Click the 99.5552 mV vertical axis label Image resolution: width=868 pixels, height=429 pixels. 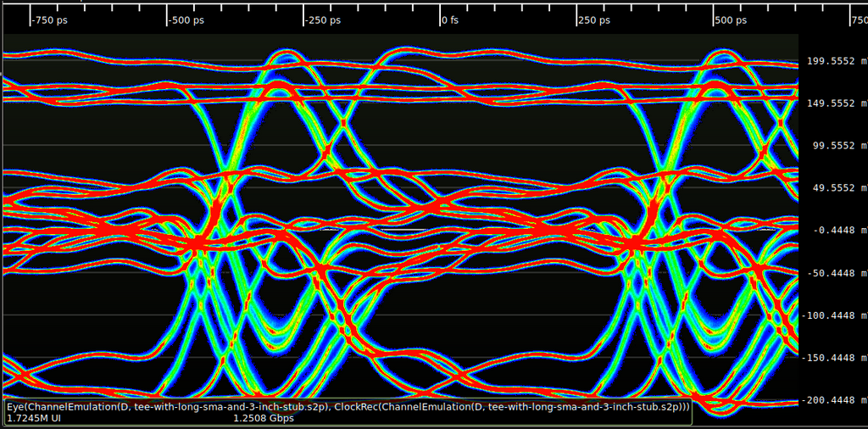pos(837,146)
